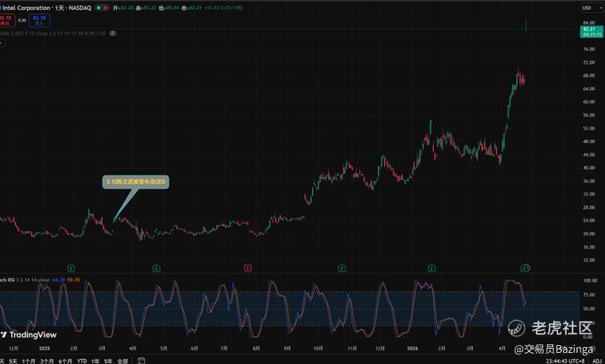
Task: Toggle the red data-mode dot beside NASDAQ
Action: tap(106, 8)
